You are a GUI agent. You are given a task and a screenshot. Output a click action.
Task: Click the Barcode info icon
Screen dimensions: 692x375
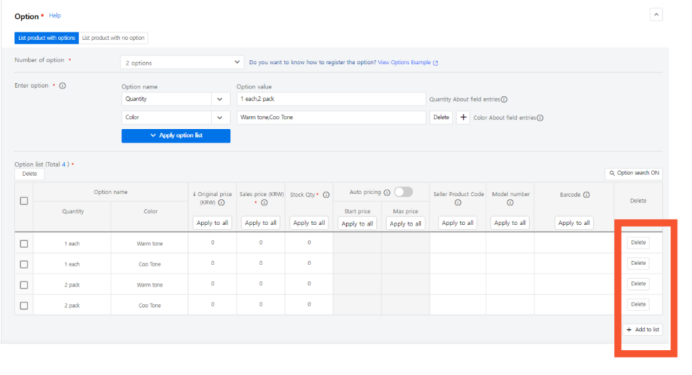(586, 195)
